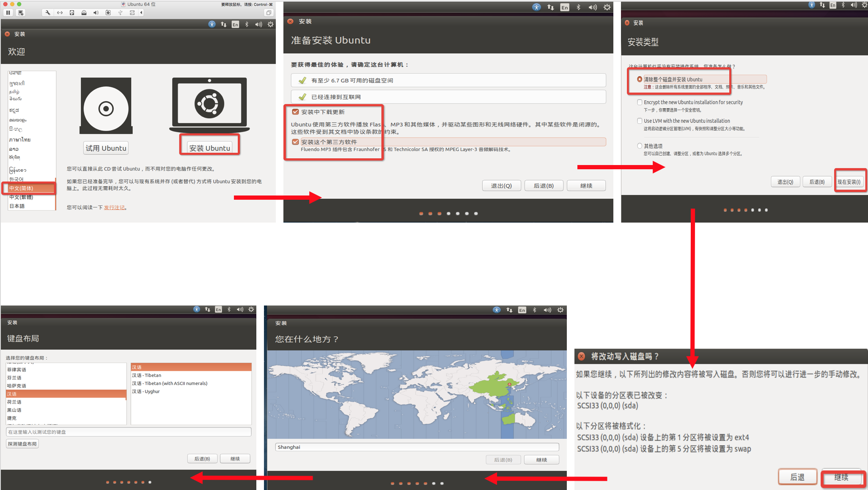Select 其他选项 radio button
Screen dimensions: 868x490
[640, 146]
